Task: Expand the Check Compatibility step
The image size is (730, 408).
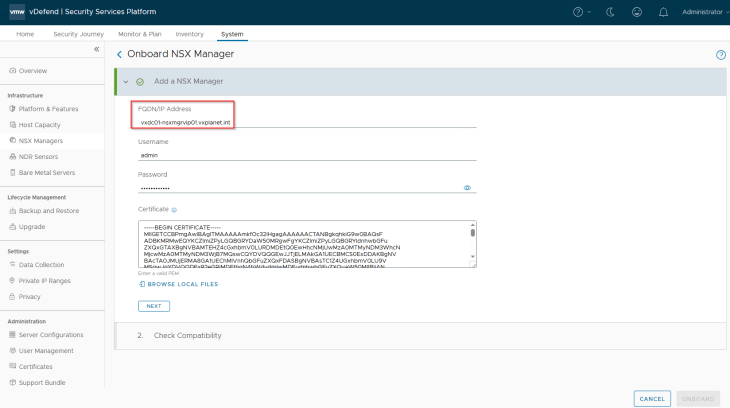Action: (187, 335)
